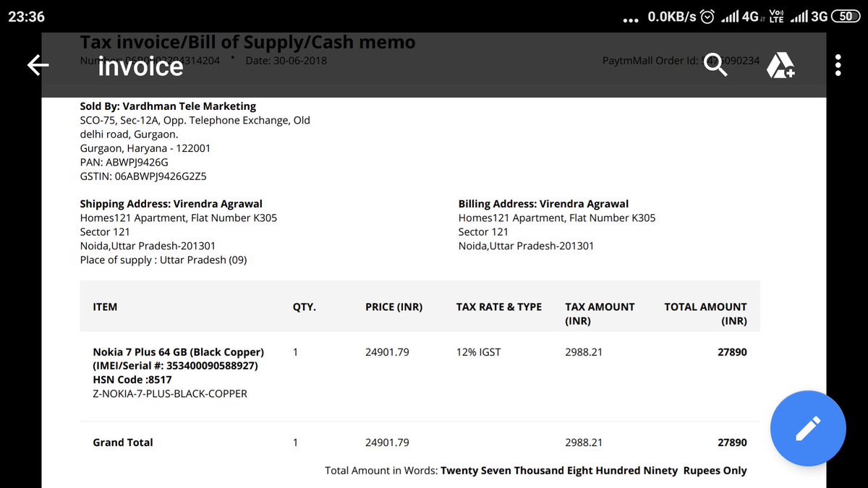Open the three-dot overflow menu

point(838,65)
